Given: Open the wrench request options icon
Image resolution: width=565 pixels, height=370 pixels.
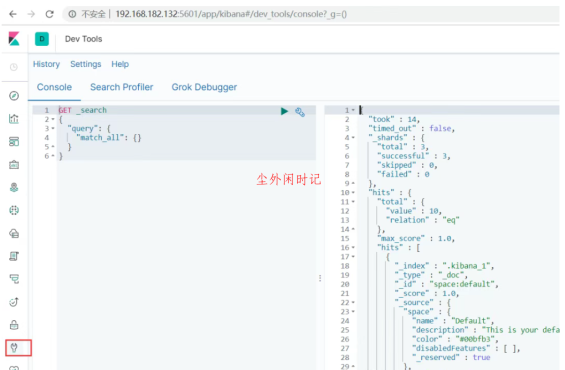Looking at the screenshot, I should 300,112.
